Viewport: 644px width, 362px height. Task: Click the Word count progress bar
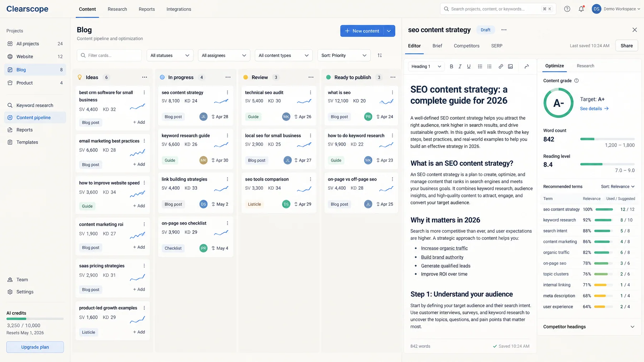[608, 139]
